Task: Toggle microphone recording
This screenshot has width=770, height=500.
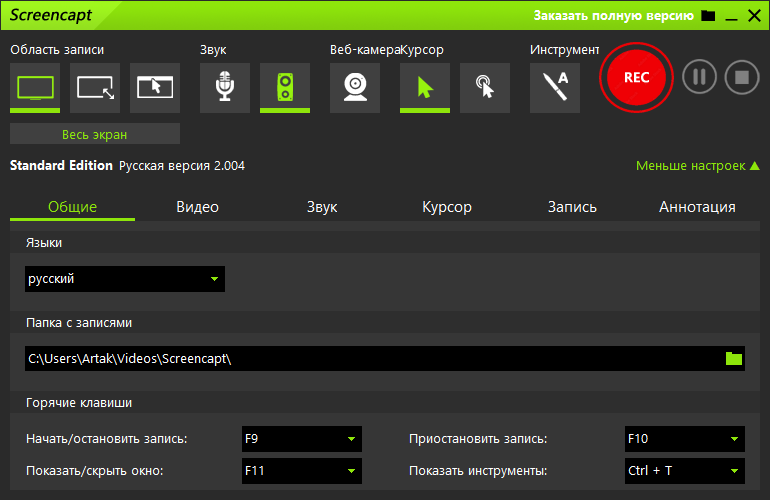Action: pyautogui.click(x=224, y=87)
